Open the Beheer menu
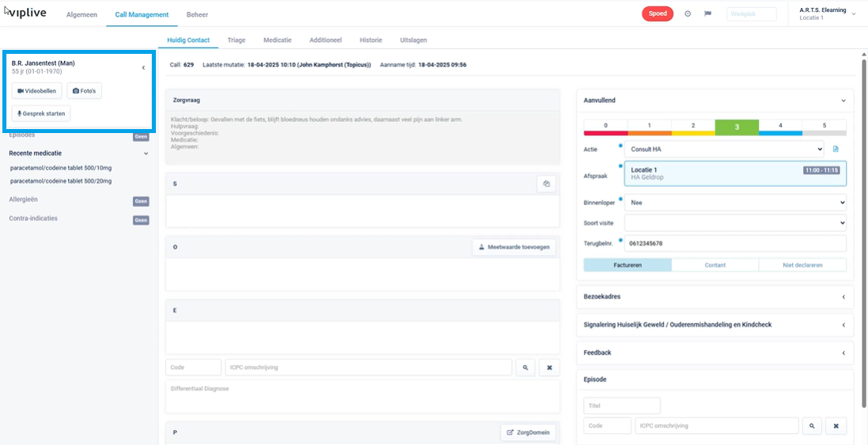Image resolution: width=868 pixels, height=445 pixels. (197, 15)
